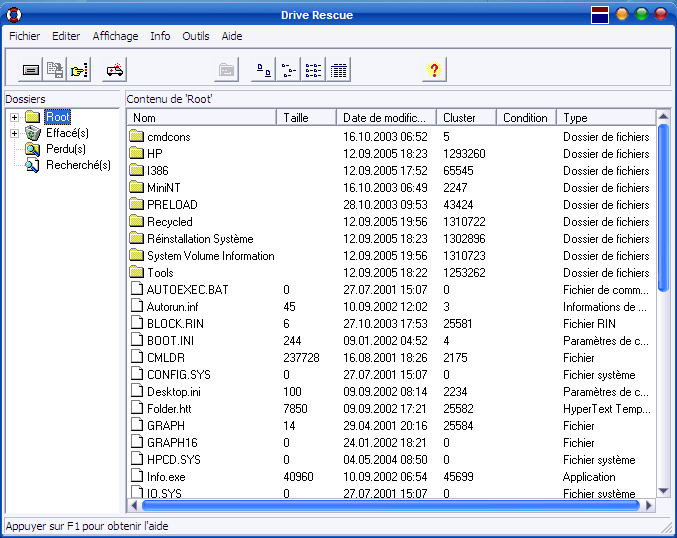Select the Perdu(s) tree item

pyautogui.click(x=66, y=149)
